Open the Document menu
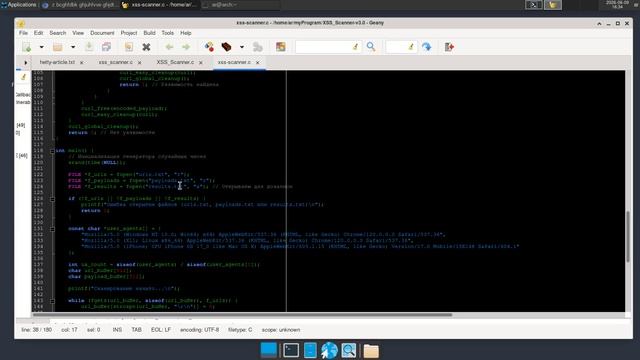 point(102,33)
